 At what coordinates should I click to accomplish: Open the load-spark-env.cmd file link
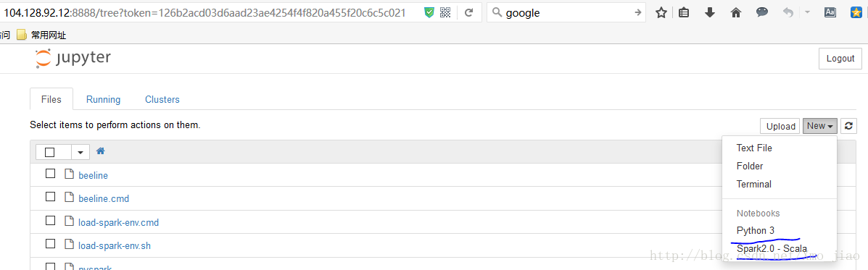[118, 222]
